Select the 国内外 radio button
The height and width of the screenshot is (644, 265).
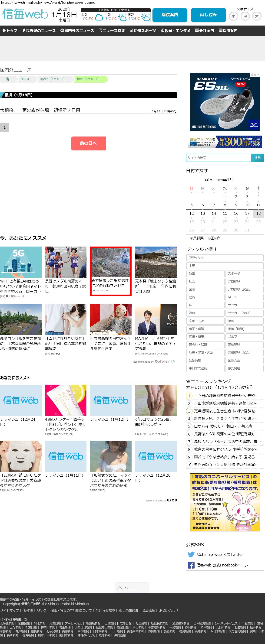coord(209,238)
